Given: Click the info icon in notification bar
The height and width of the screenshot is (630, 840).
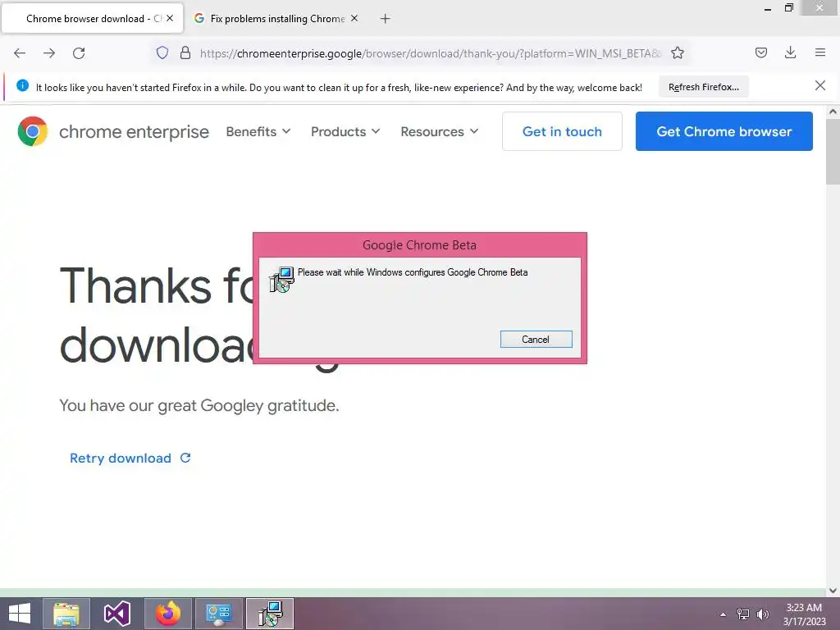Looking at the screenshot, I should pyautogui.click(x=22, y=85).
